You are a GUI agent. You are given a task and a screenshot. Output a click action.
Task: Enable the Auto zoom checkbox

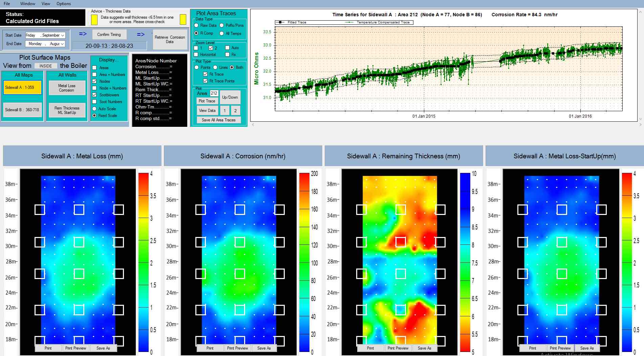[227, 48]
